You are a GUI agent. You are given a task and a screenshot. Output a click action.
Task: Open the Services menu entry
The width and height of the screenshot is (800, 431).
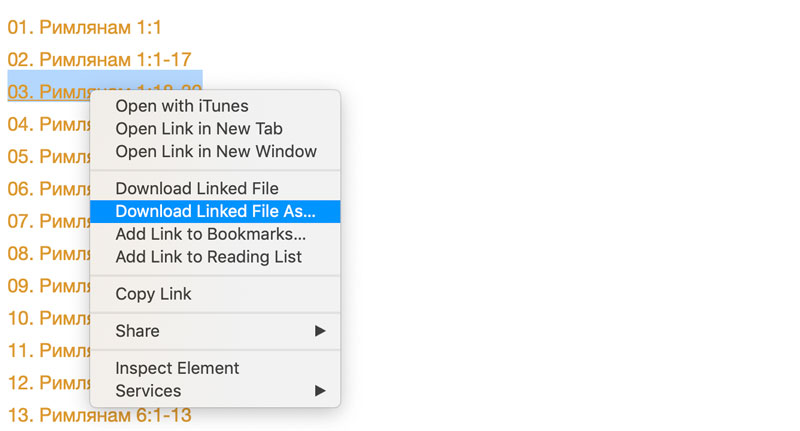[x=215, y=391]
